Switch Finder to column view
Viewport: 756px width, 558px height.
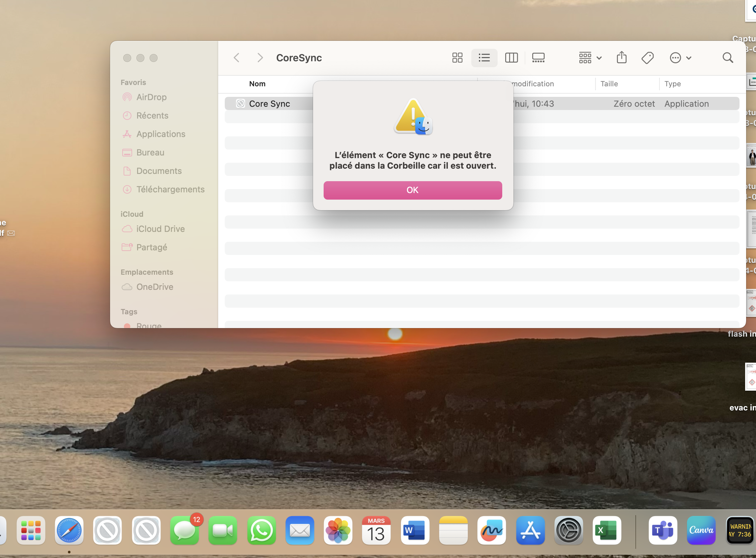click(x=511, y=58)
